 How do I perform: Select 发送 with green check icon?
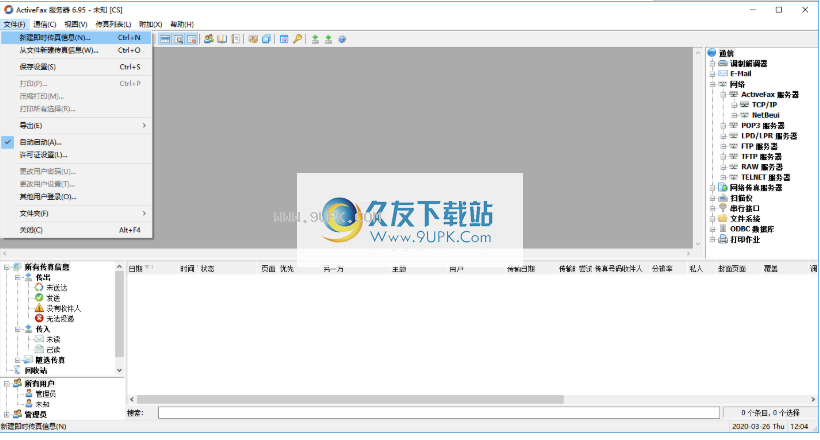click(53, 298)
